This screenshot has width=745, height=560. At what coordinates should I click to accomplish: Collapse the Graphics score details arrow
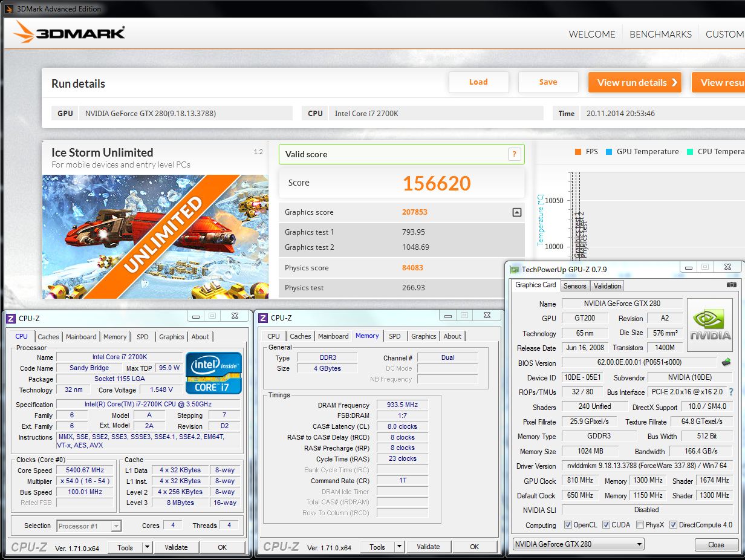[x=516, y=212]
